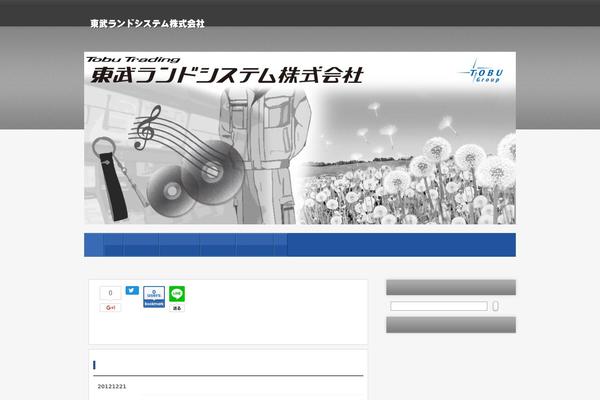Send the page via the green LINE icon
Viewport: 600px width, 400px height.
pyautogui.click(x=177, y=294)
